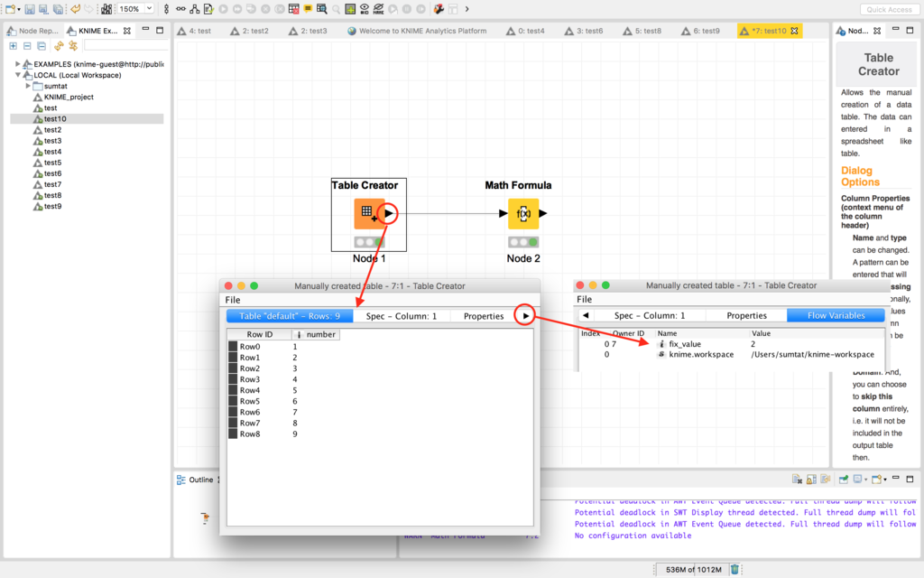Image resolution: width=924 pixels, height=578 pixels.
Task: Switch to the Node Repository tab
Action: click(x=33, y=31)
